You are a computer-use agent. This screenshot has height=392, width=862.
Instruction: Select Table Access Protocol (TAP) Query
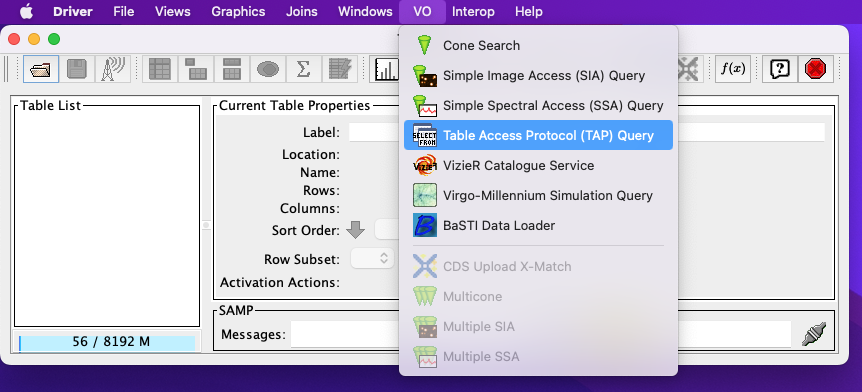[x=538, y=135]
